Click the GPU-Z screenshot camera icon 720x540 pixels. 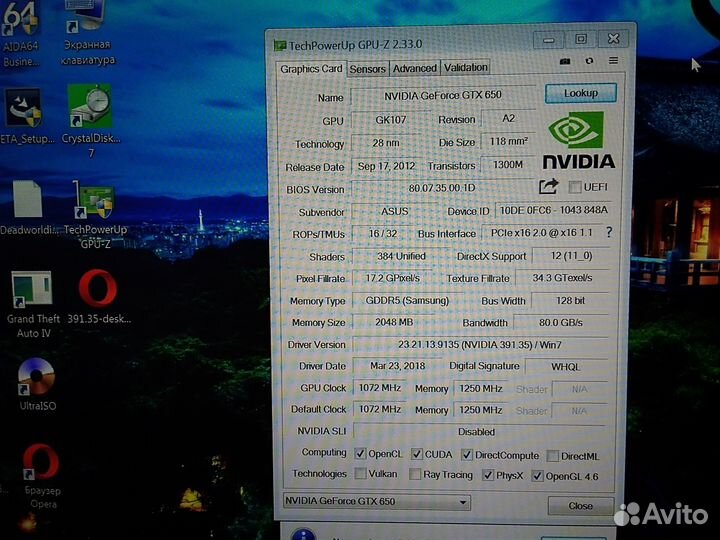pyautogui.click(x=565, y=61)
